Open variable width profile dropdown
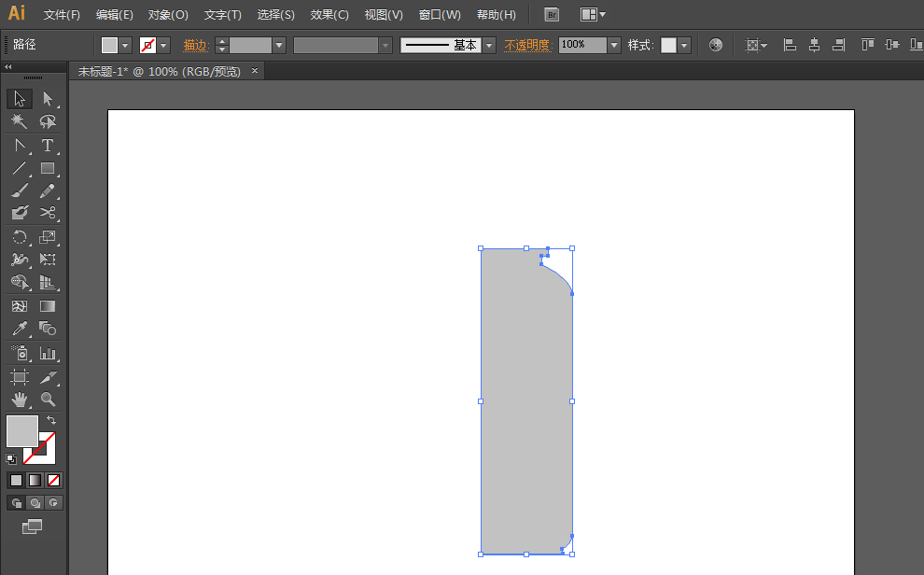This screenshot has height=575, width=924. 385,46
